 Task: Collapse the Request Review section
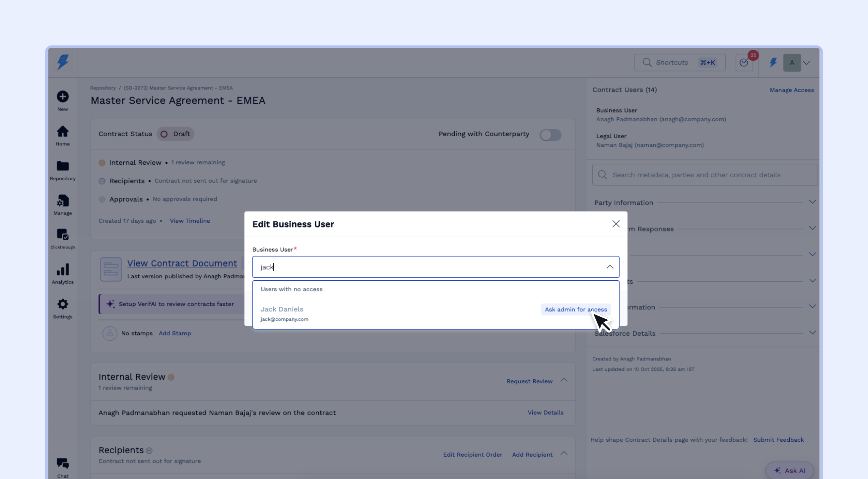point(564,380)
